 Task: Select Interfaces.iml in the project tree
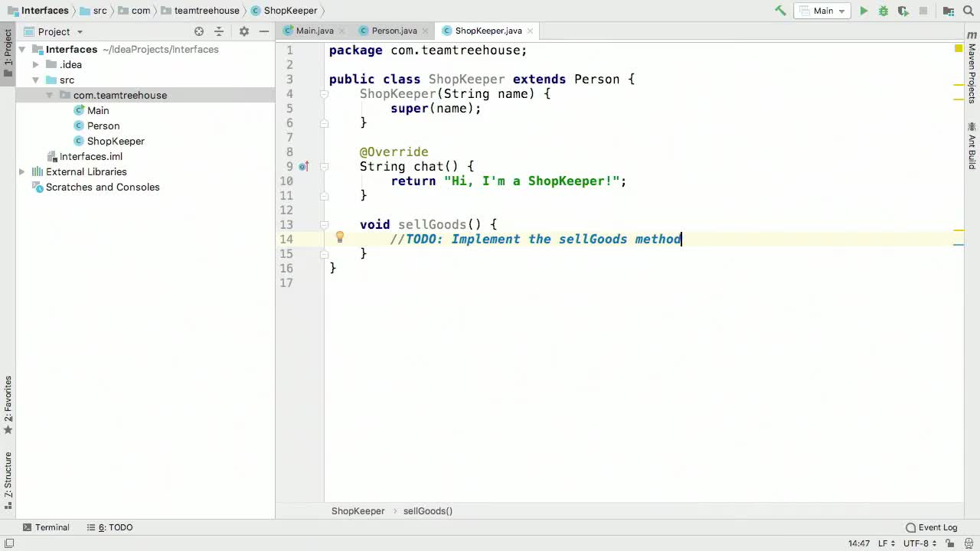(90, 156)
